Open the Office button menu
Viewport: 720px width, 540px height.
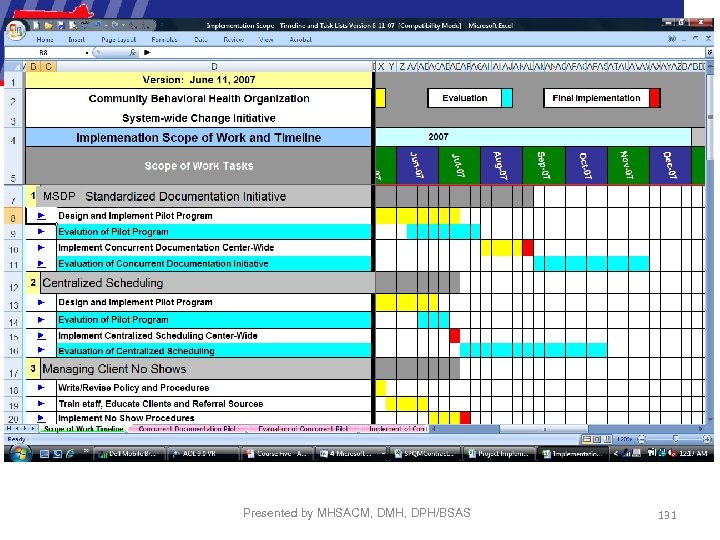(x=16, y=31)
